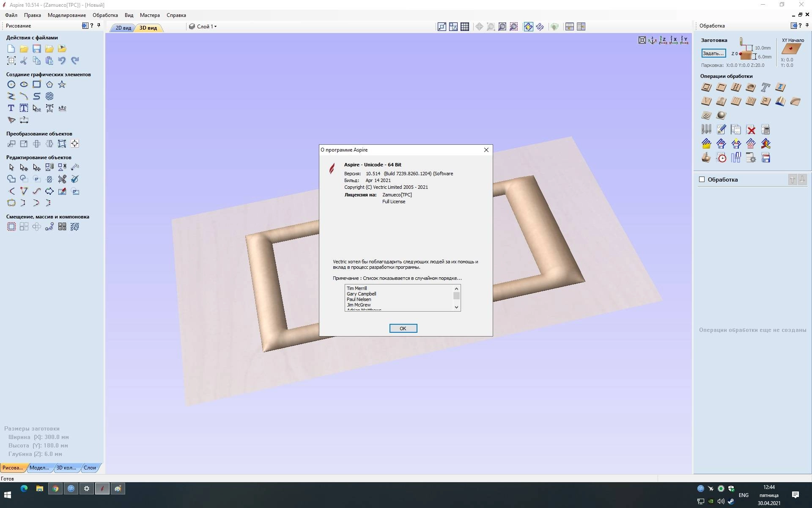Open the Drilling toolpath operation
Screen dimensions: 812x508
tap(736, 87)
